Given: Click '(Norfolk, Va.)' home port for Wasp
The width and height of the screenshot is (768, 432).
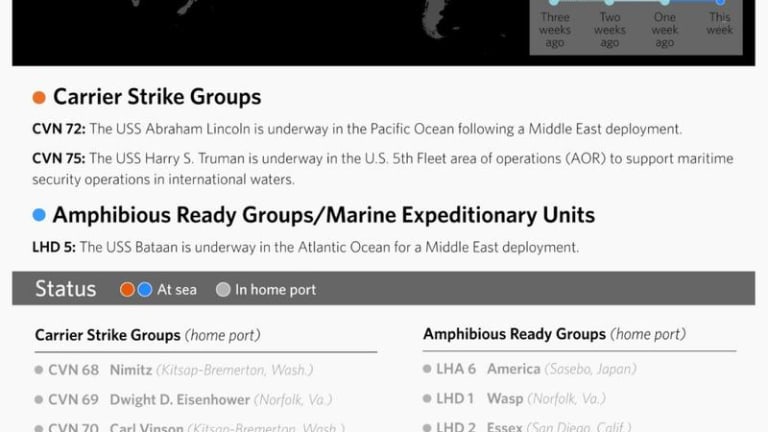Looking at the screenshot, I should [567, 399].
